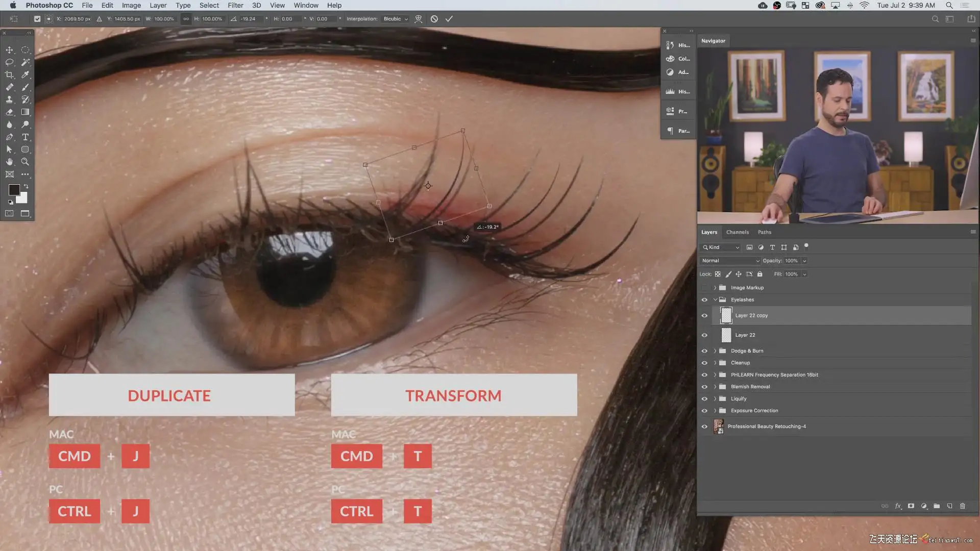980x551 pixels.
Task: Toggle reference point checkbox in options bar
Action: [x=37, y=19]
